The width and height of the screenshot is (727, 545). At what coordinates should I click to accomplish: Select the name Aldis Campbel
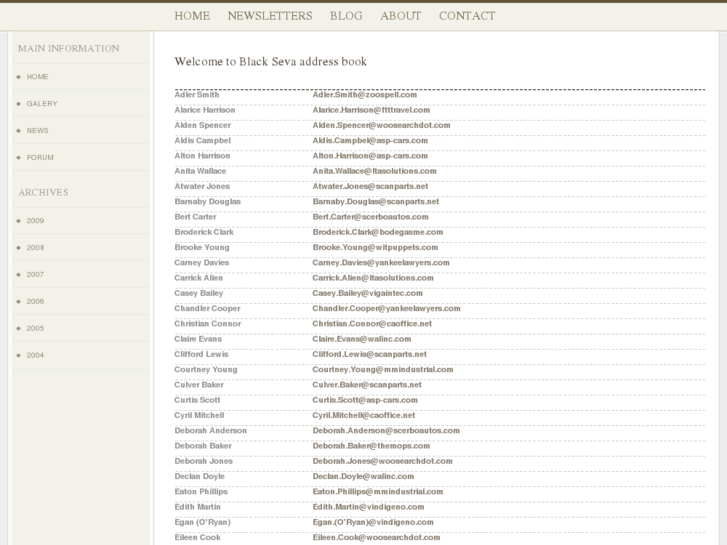202,141
